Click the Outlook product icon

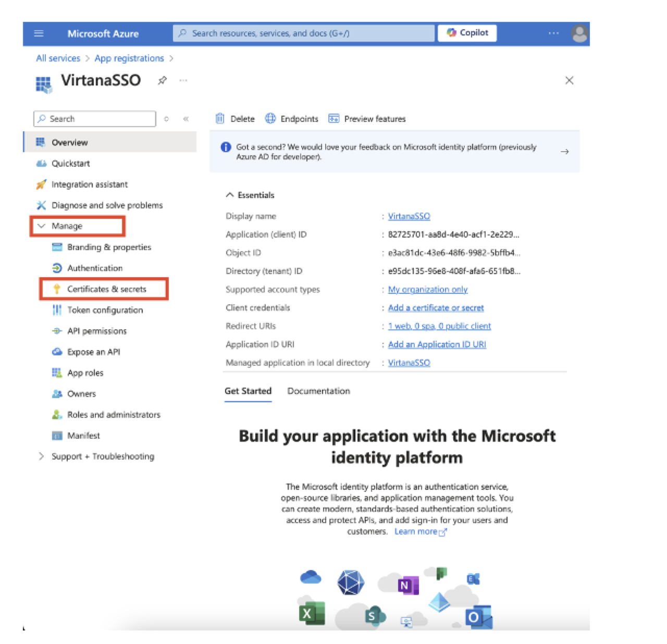pyautogui.click(x=478, y=617)
